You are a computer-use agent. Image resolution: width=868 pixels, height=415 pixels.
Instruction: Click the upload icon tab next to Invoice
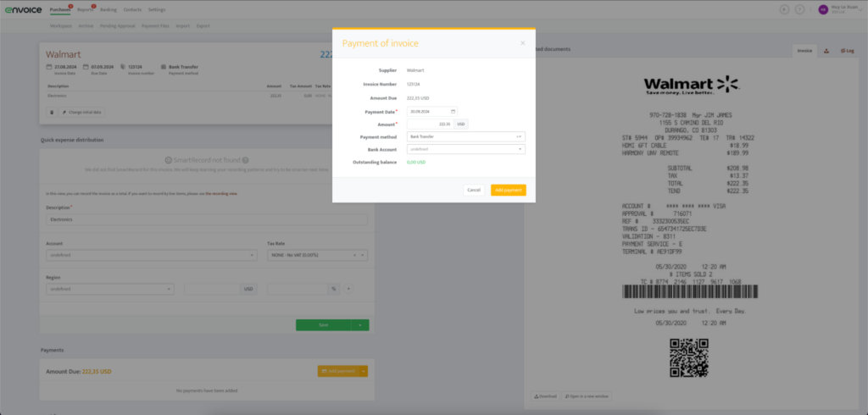826,50
